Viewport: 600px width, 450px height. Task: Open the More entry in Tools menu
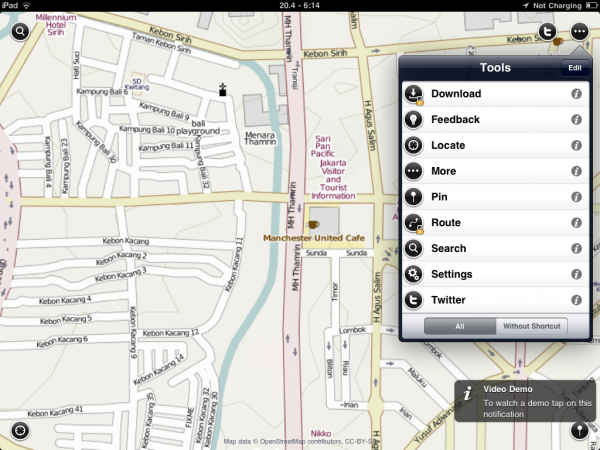click(444, 171)
